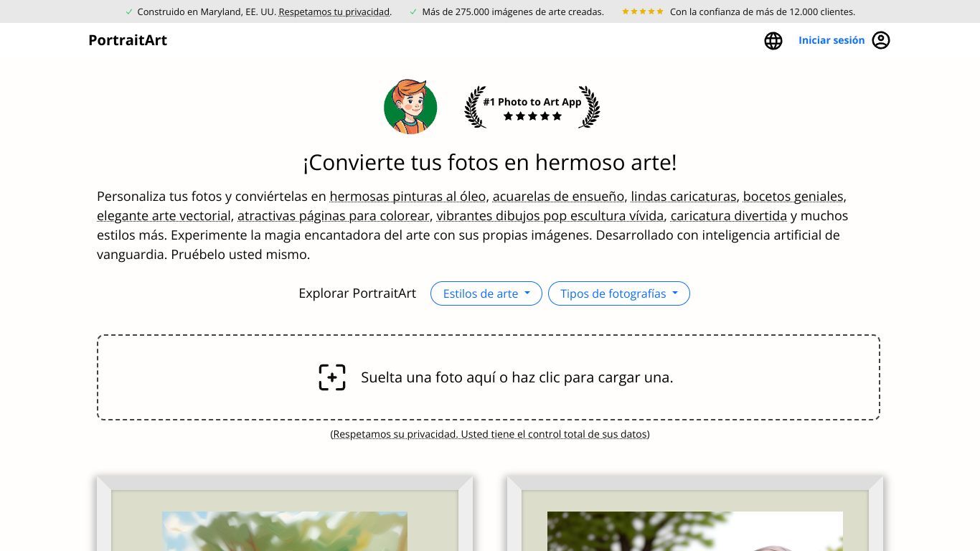Screen dimensions: 980x551
Task: Follow the bocetos geniales link
Action: pos(793,197)
